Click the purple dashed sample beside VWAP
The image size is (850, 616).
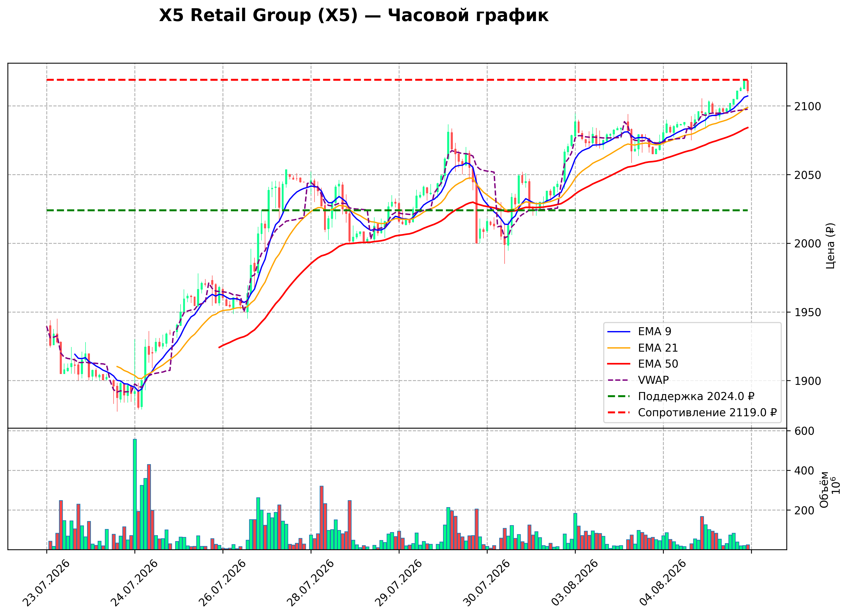pyautogui.click(x=619, y=380)
